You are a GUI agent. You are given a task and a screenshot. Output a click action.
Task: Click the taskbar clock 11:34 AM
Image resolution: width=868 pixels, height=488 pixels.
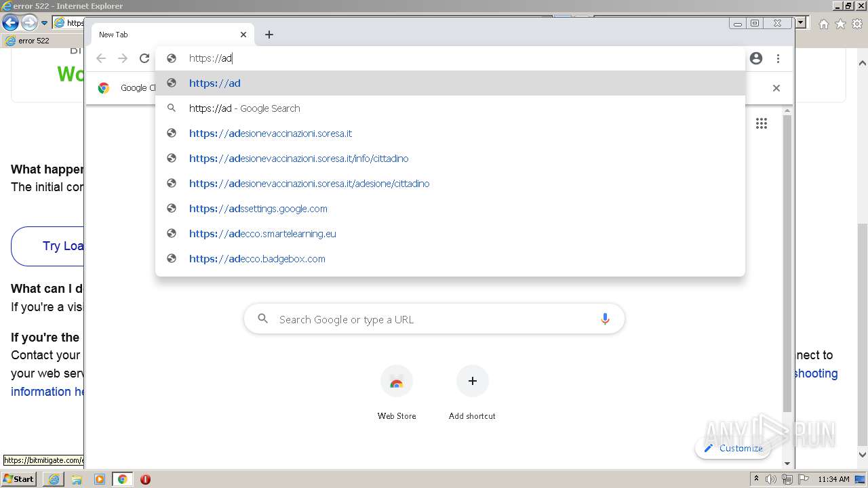tap(833, 479)
